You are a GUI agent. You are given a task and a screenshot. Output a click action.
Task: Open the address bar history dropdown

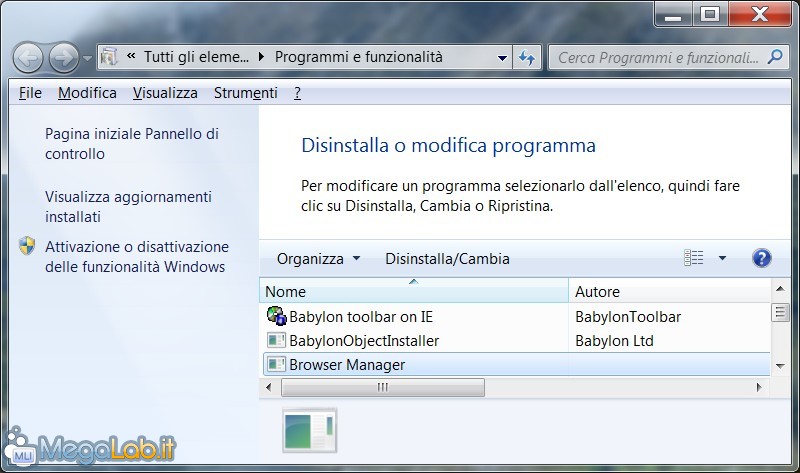502,58
